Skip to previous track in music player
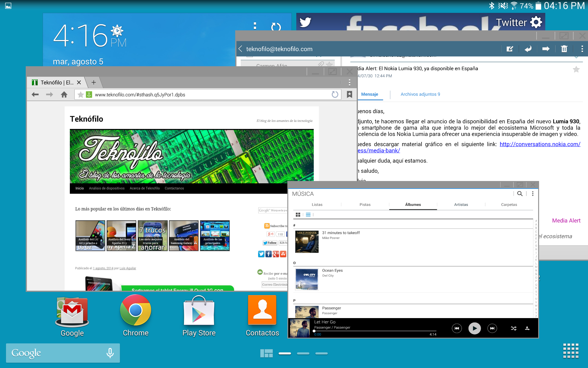 (457, 328)
